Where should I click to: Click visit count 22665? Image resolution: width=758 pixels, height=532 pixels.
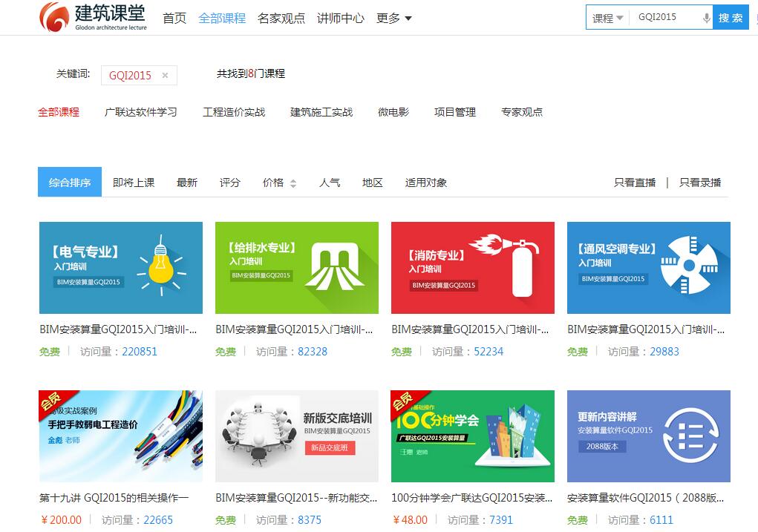click(158, 520)
